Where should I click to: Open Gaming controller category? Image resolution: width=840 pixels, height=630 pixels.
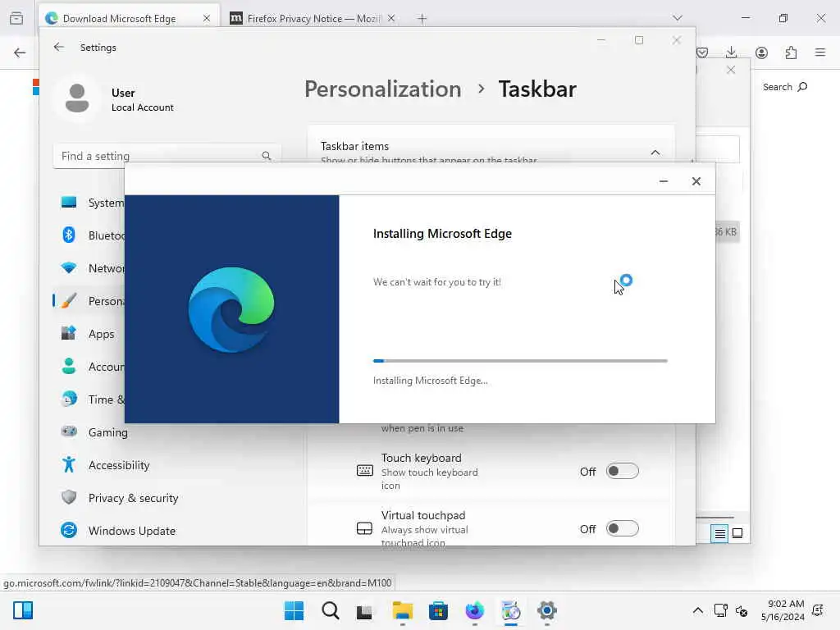coord(94,432)
